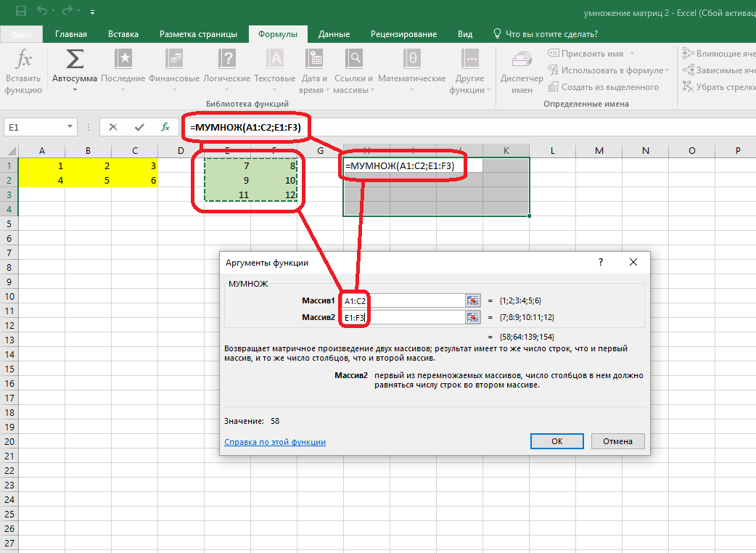Viewport: 756px width, 553px height.
Task: Click Убрать стрелки remove arrows
Action: [x=719, y=87]
